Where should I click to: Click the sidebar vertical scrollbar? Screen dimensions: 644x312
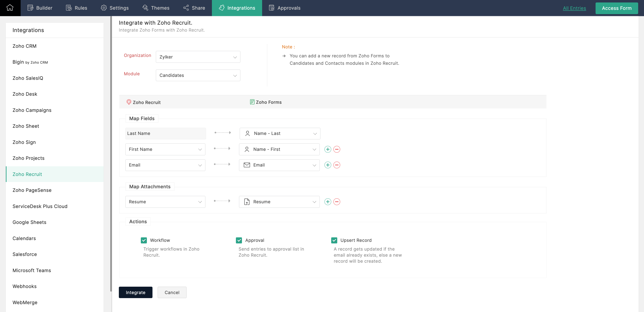pyautogui.click(x=111, y=154)
